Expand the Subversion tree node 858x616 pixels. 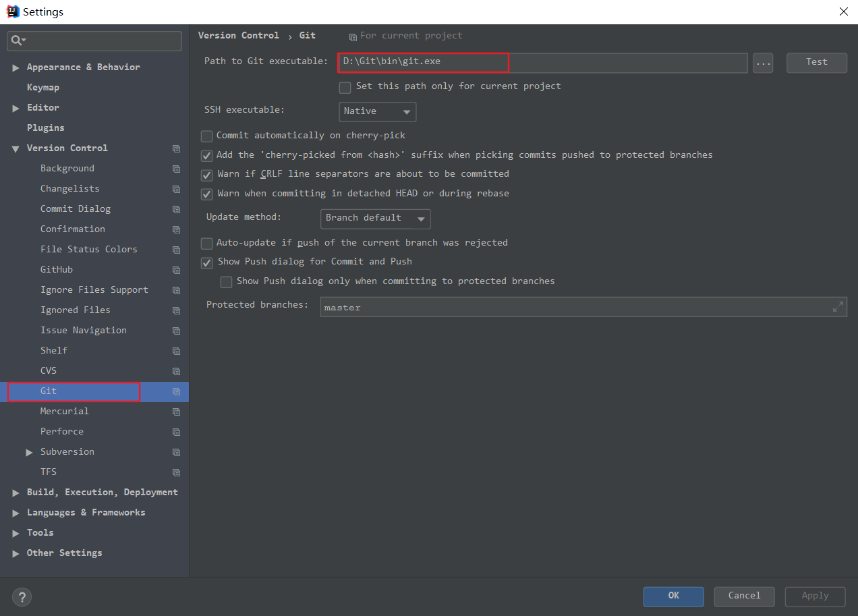coord(29,452)
